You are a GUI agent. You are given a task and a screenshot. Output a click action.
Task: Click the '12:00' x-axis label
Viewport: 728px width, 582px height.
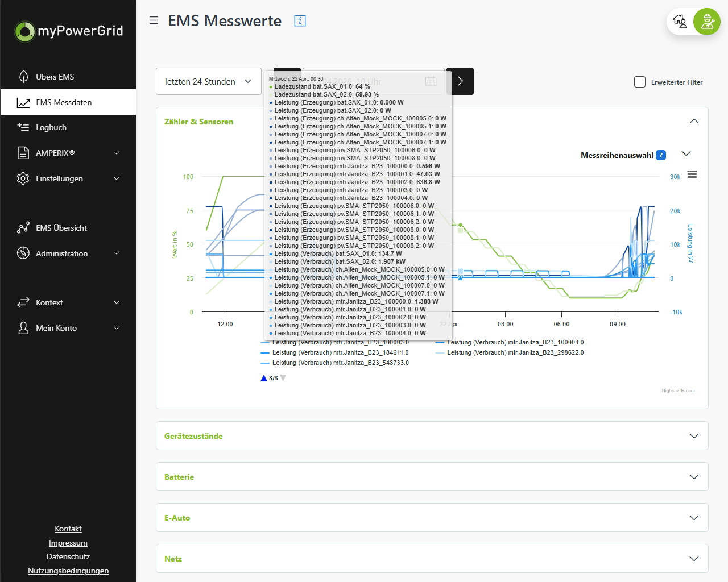[x=225, y=324]
